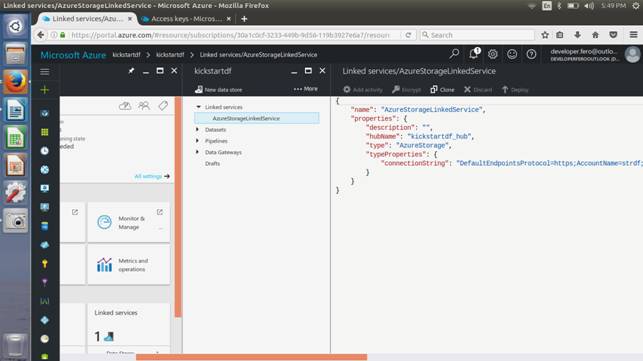The image size is (643, 361).
Task: Click the Firefox Search field
Action: pyautogui.click(x=477, y=35)
